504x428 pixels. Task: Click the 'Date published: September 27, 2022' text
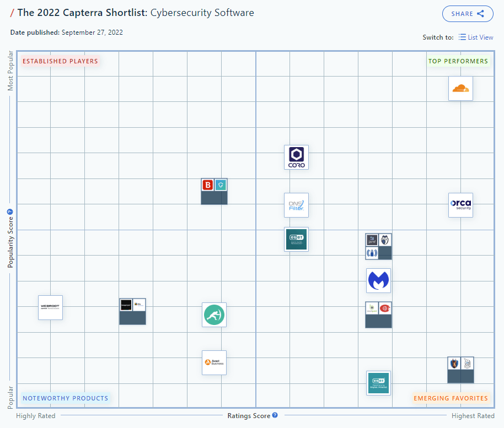67,32
